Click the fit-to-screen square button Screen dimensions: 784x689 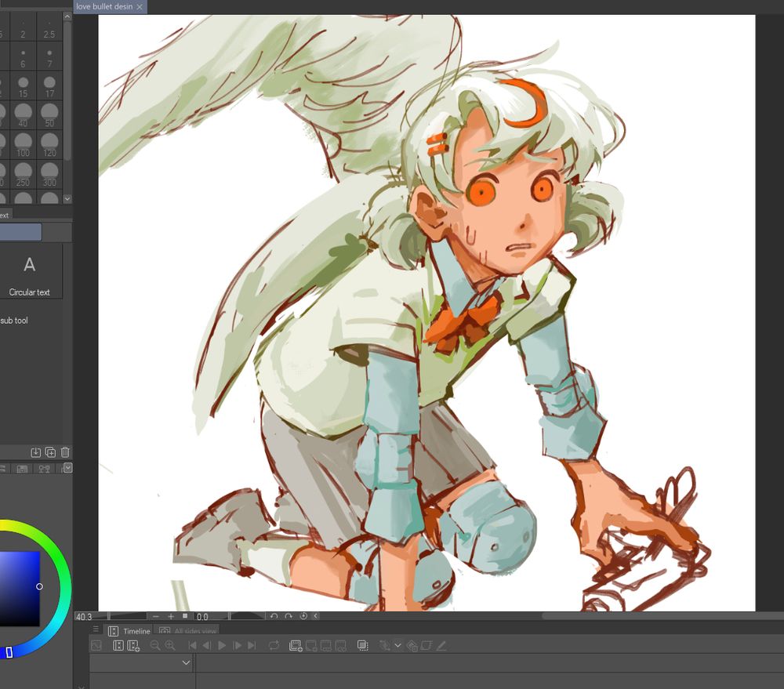click(185, 616)
